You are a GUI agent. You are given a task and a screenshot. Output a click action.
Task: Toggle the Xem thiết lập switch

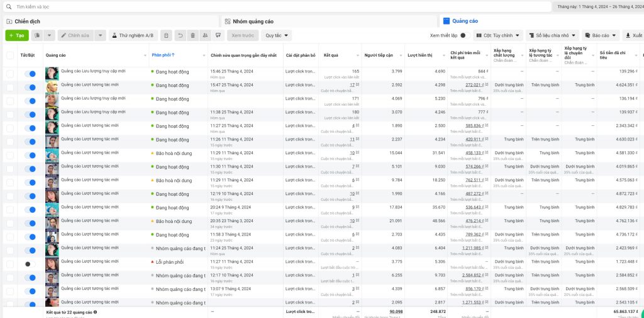pos(465,35)
